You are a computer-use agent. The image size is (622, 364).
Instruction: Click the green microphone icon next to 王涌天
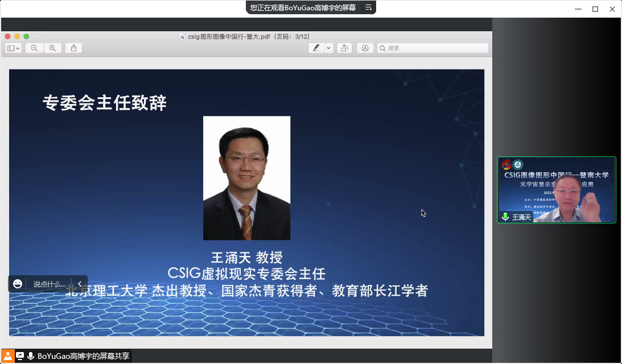505,217
